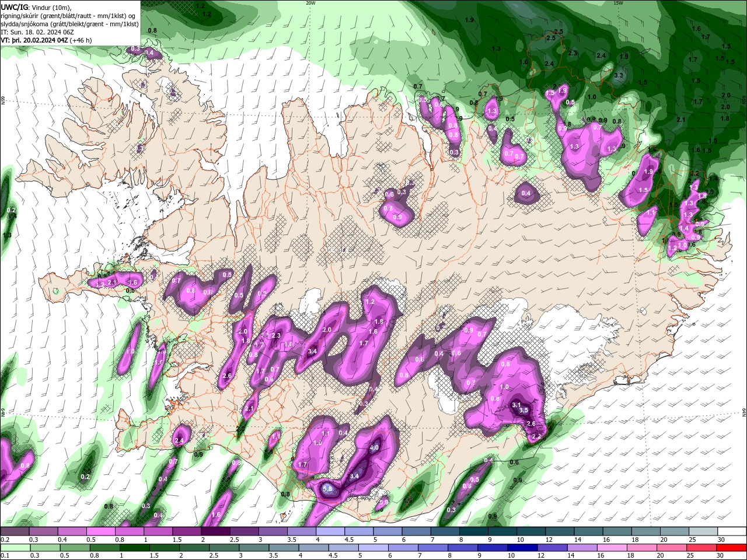
Task: Click the bright pink top-row swatch between 0.5 and 0.8
Action: (100, 531)
